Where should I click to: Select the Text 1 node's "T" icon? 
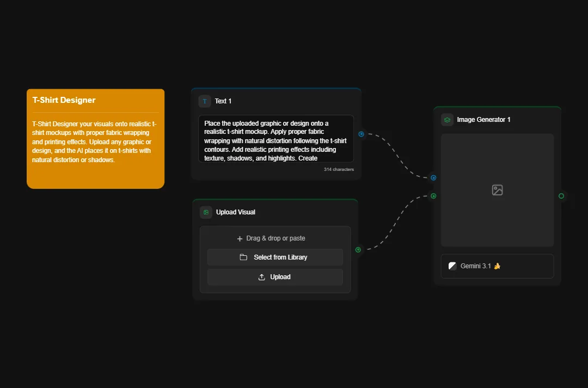click(x=204, y=101)
